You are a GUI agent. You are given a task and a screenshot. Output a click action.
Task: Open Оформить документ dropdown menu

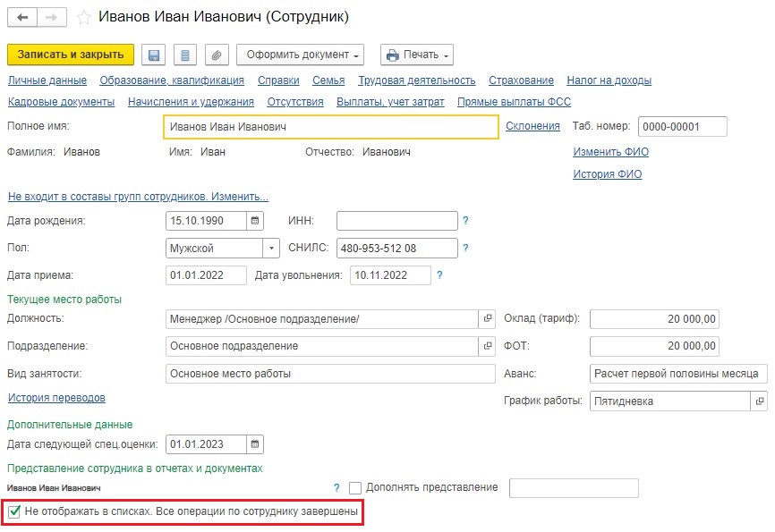tap(300, 55)
